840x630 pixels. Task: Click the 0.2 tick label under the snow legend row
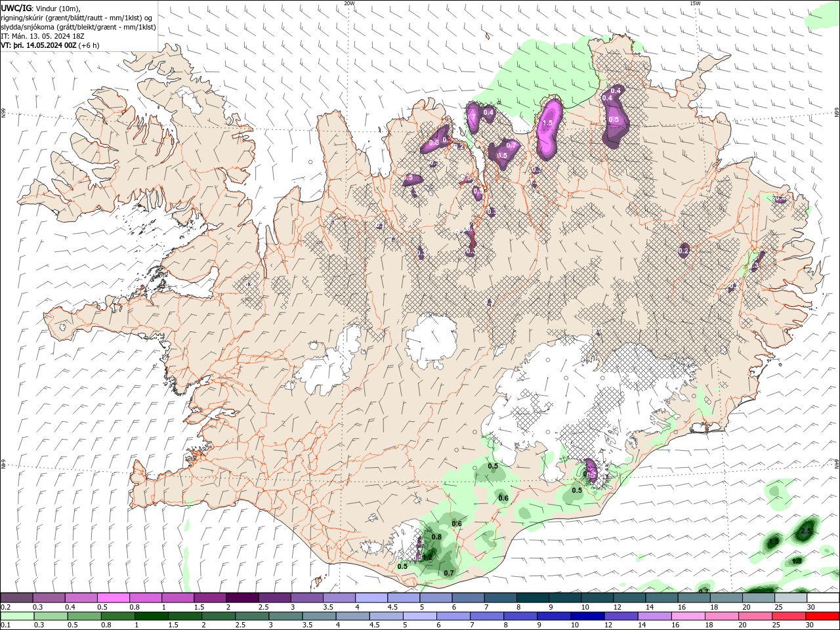tap(5, 607)
